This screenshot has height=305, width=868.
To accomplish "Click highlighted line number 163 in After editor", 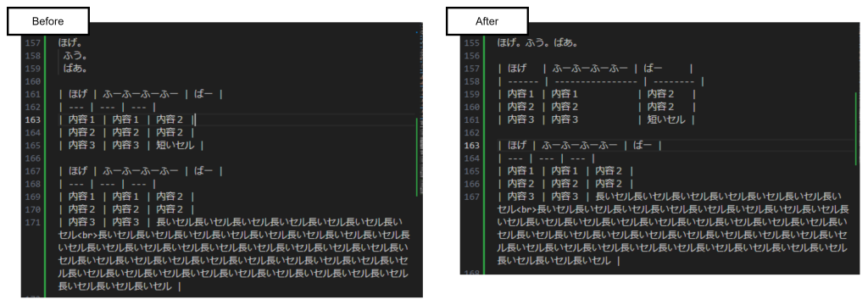I will click(471, 146).
